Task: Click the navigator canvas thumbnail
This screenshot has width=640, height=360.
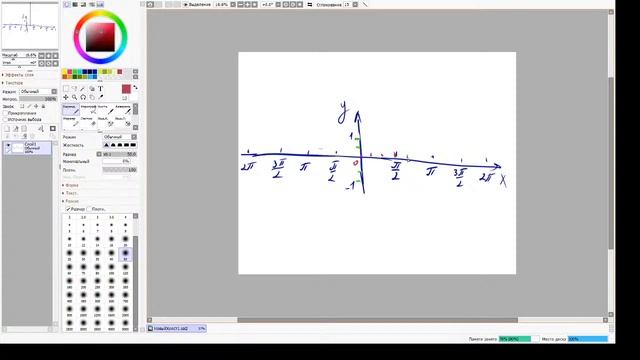Action: coord(30,26)
